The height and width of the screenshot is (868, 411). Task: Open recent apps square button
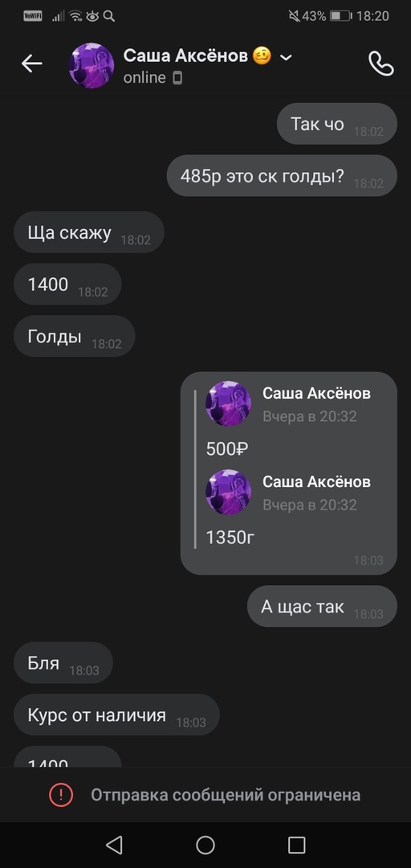(296, 845)
